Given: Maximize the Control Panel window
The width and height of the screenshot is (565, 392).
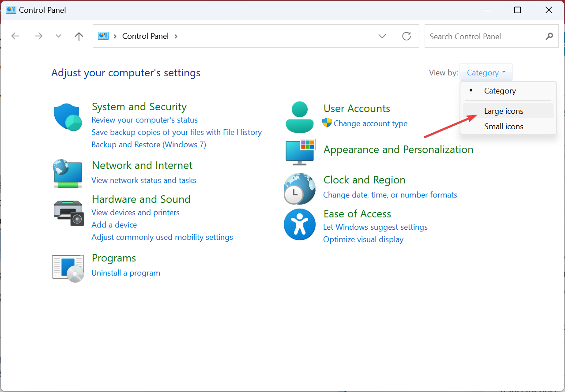Looking at the screenshot, I should 518,10.
